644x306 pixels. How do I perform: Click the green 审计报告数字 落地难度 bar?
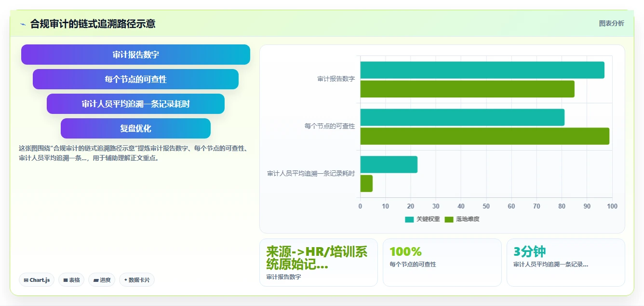[x=467, y=89]
